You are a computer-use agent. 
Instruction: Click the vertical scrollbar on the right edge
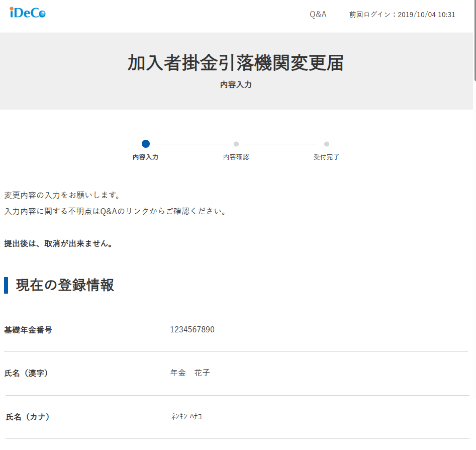(x=474, y=40)
